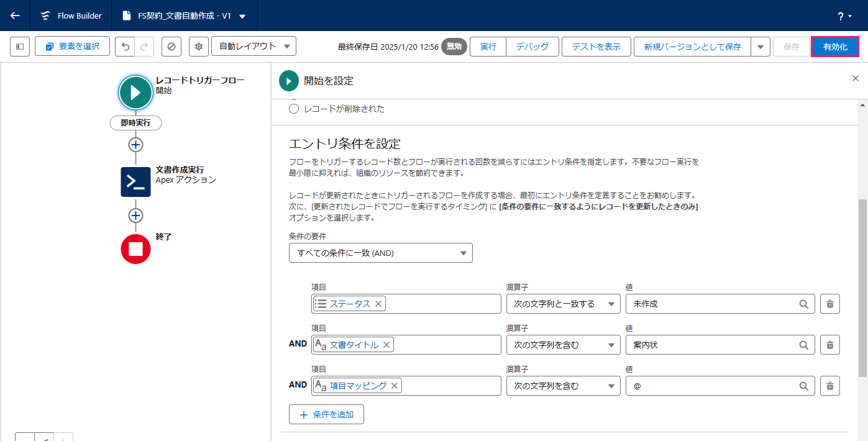Click the 案内状 value input field
The height and width of the screenshot is (441, 868).
(x=720, y=345)
